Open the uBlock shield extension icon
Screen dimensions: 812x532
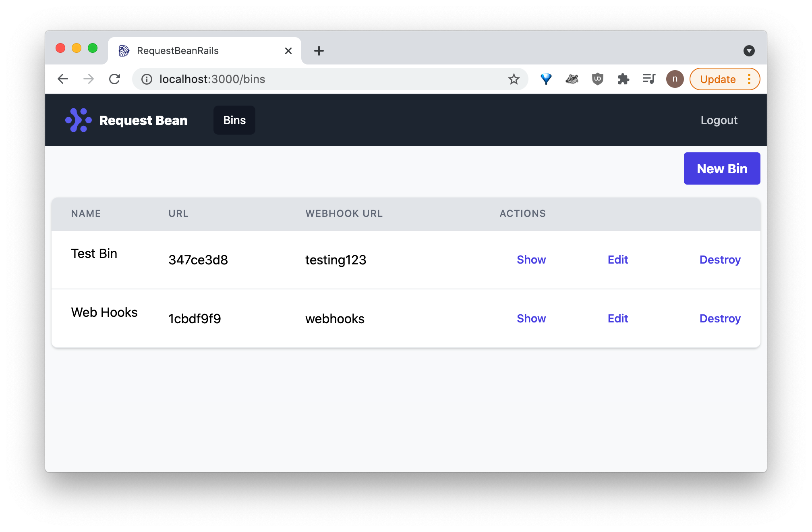coord(597,79)
